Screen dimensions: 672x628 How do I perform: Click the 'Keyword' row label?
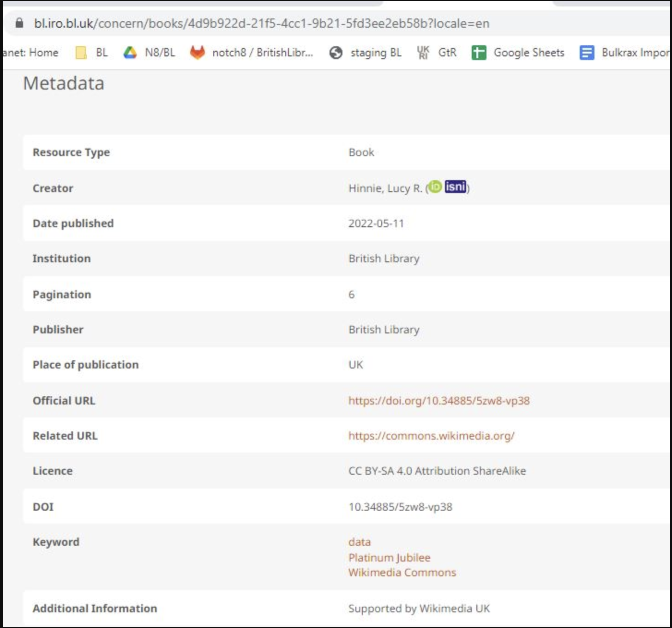tap(56, 542)
